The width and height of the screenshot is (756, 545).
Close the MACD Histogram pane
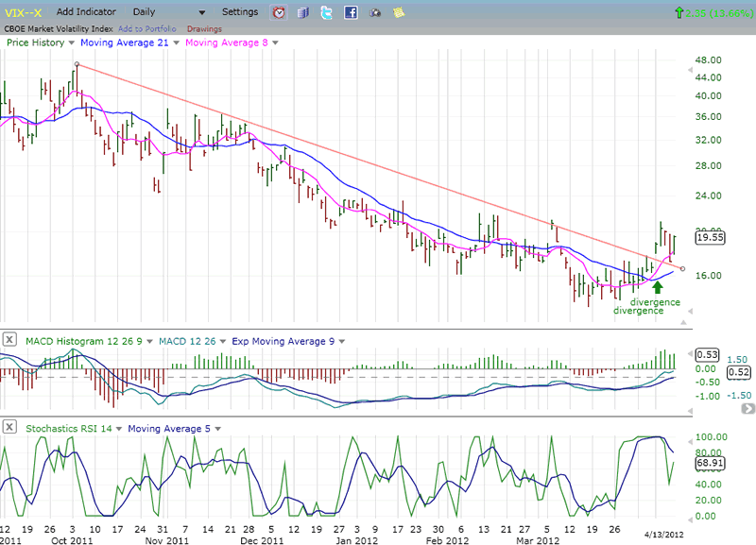click(9, 340)
